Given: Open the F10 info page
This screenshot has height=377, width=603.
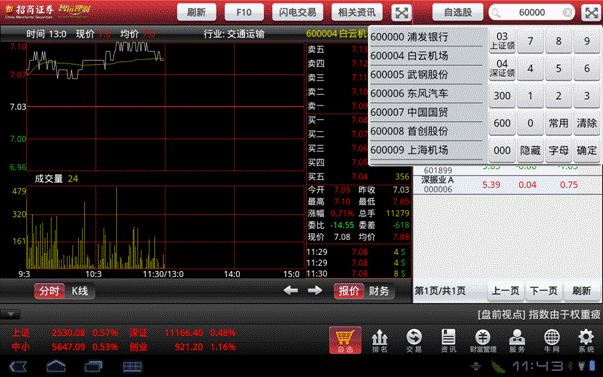Looking at the screenshot, I should pos(244,13).
